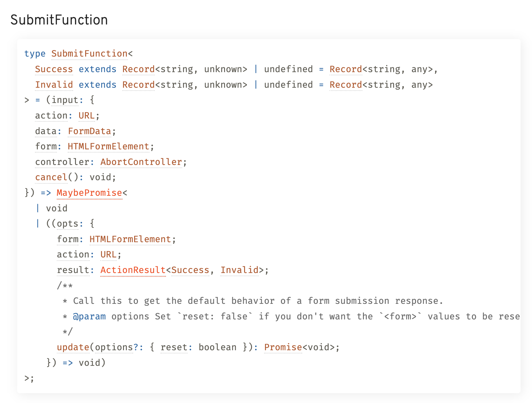This screenshot has height=403, width=532.
Task: Click SubmitFunction type name in code
Action: pos(89,54)
